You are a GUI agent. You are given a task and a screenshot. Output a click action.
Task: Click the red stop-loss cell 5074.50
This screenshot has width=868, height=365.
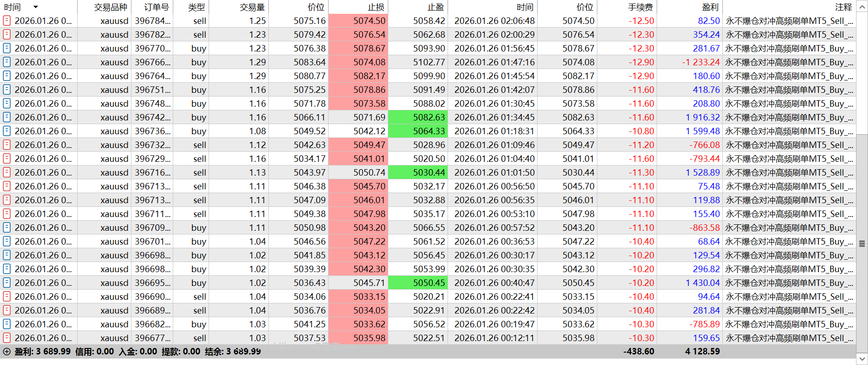point(358,21)
